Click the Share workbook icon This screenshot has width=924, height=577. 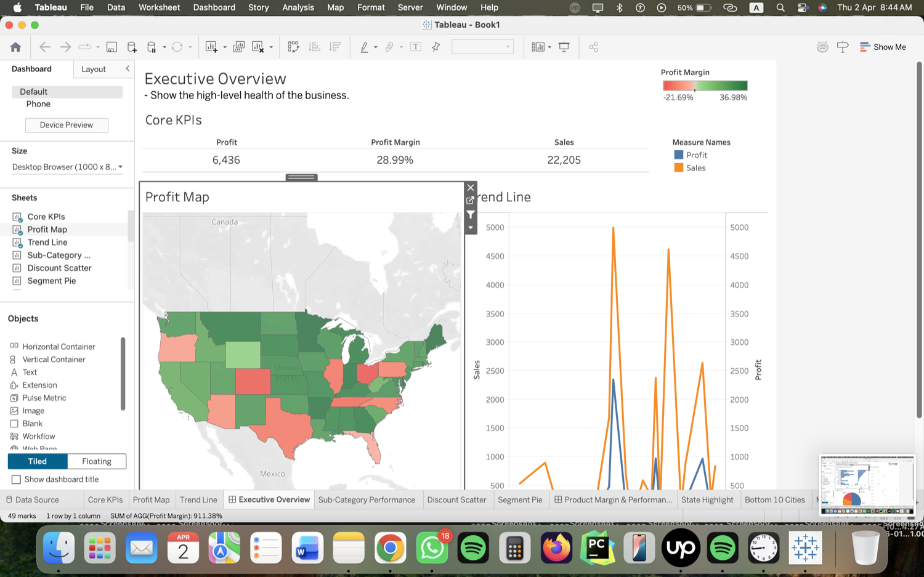[x=593, y=47]
